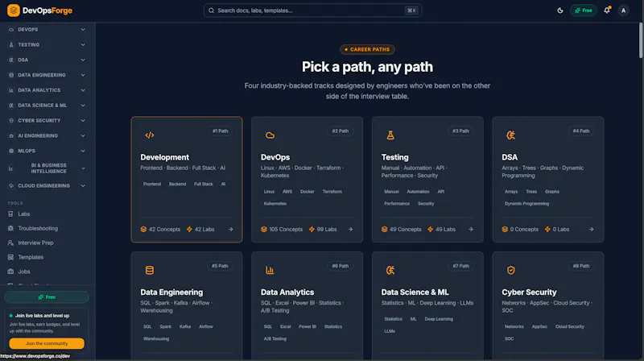Open Testing card via arrow icon
This screenshot has height=361, width=644.
tap(471, 230)
